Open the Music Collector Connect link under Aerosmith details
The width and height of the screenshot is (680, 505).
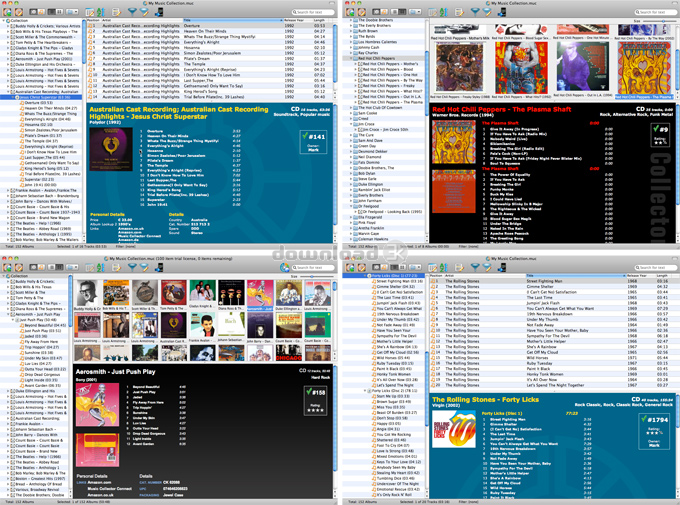(x=109, y=488)
